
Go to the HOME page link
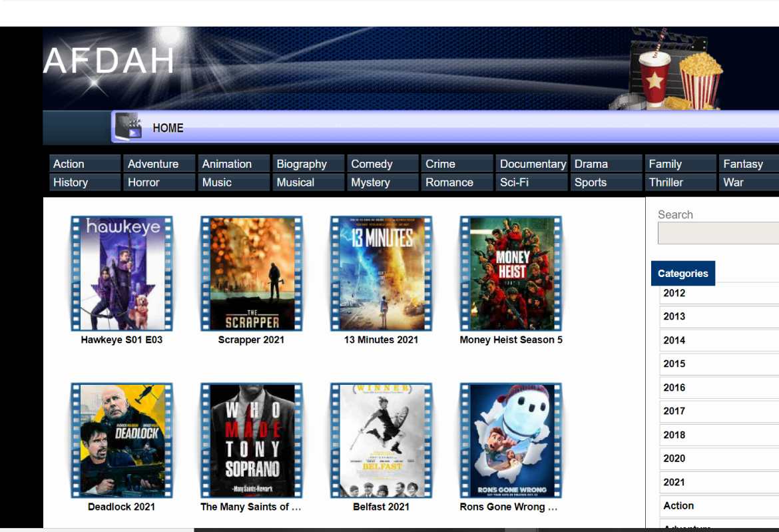tap(168, 128)
